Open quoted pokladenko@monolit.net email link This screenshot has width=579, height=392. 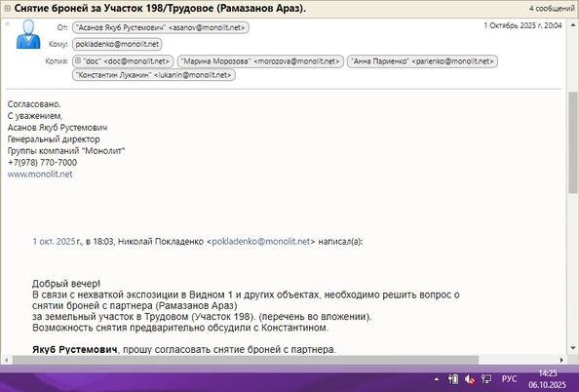[260, 242]
